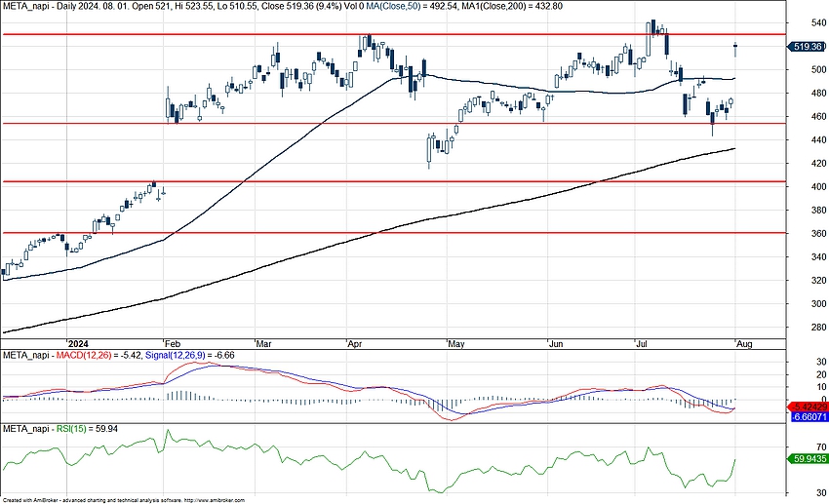829x504 pixels.
Task: Click the MA1(Close,200) = 432.80 label
Action: (514, 6)
